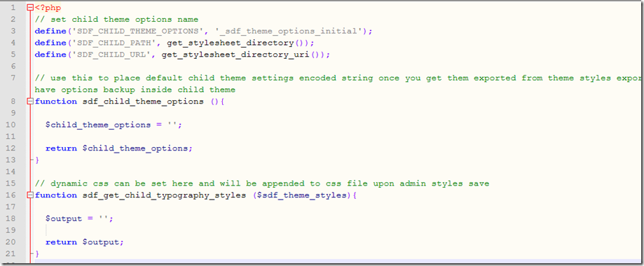Click the closing brace on line 13
This screenshot has width=644, height=266.
(37, 160)
